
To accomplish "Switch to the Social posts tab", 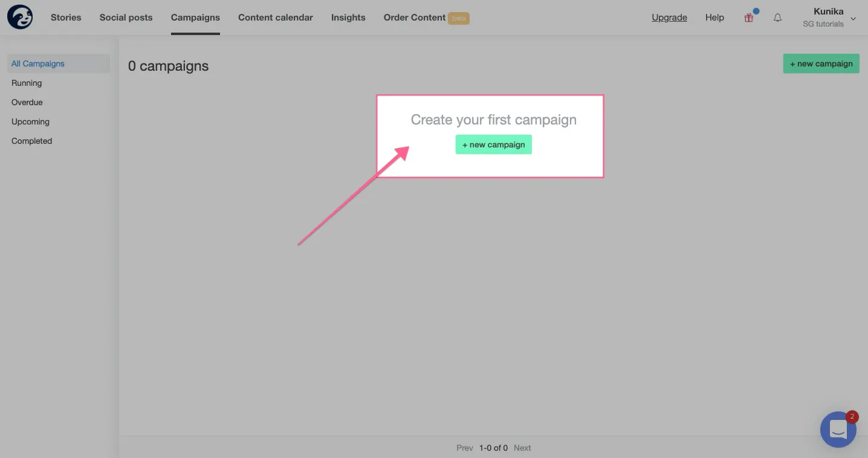I will pos(126,18).
